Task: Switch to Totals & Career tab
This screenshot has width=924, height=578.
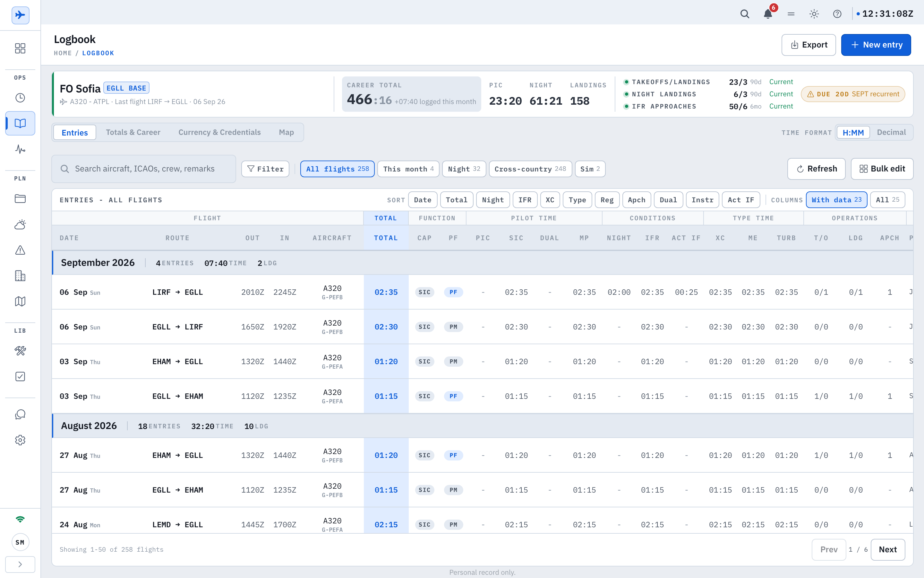Action: (133, 132)
